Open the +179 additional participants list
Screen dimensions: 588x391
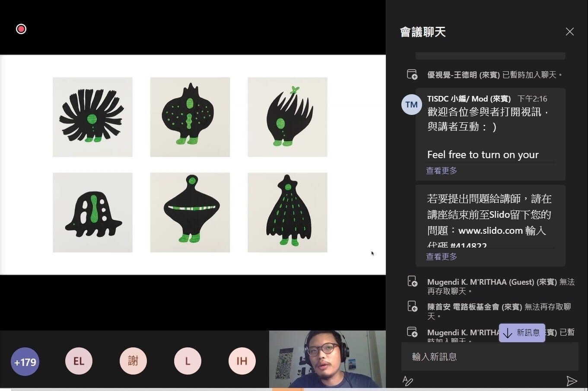25,362
